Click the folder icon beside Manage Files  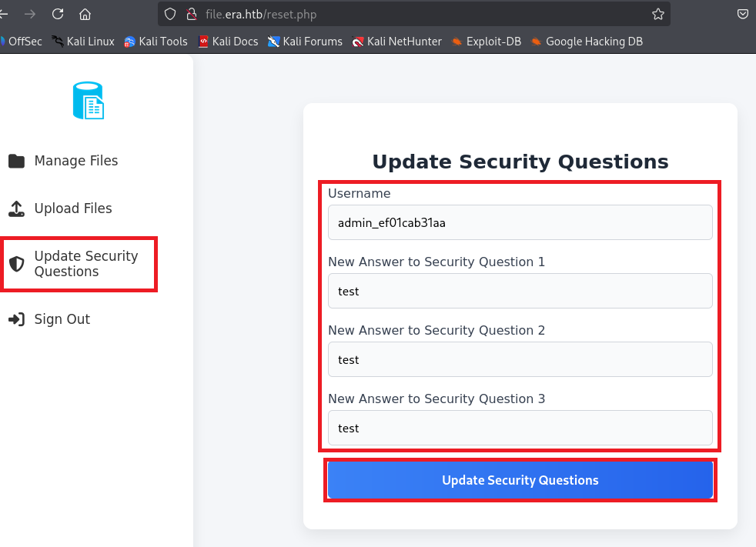[x=16, y=161]
